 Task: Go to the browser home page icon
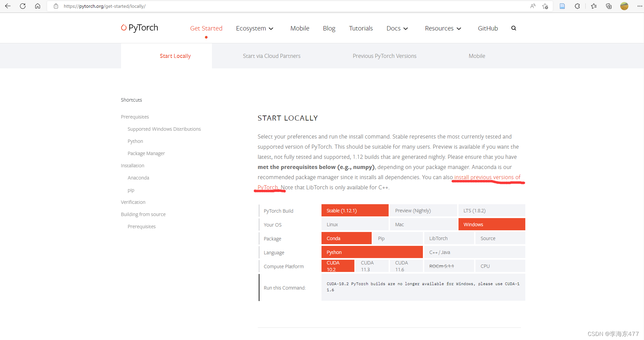(38, 6)
